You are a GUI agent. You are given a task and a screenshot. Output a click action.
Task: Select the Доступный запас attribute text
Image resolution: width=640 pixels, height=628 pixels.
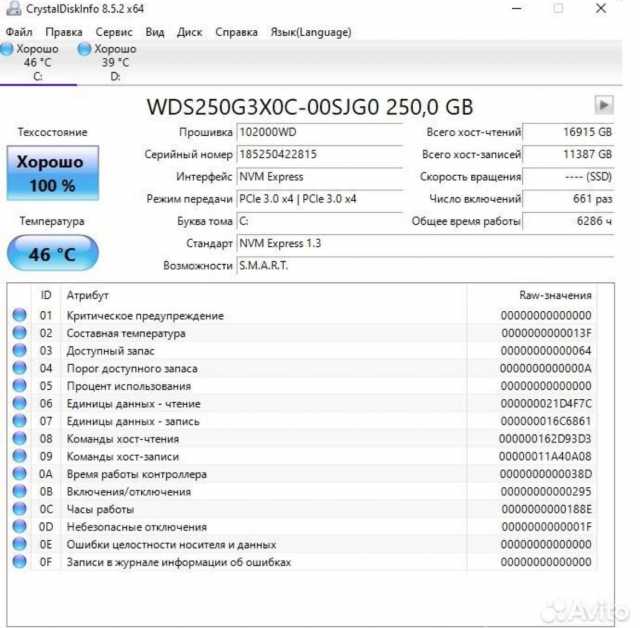(111, 351)
